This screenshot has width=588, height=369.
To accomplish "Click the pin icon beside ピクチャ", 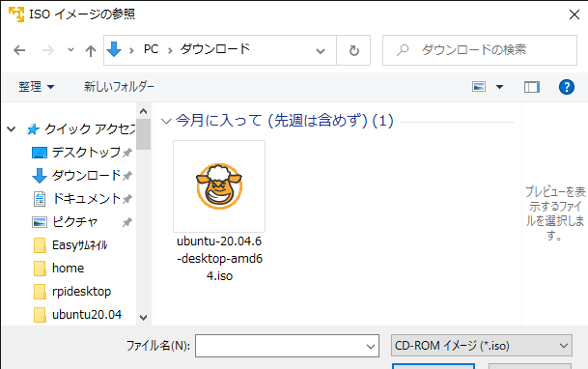I will click(127, 222).
